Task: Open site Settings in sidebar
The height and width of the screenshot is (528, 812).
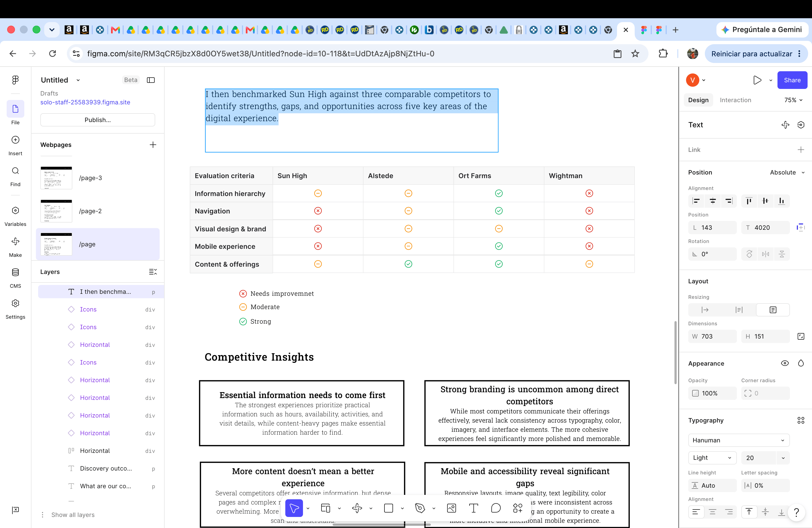Action: [x=15, y=309]
